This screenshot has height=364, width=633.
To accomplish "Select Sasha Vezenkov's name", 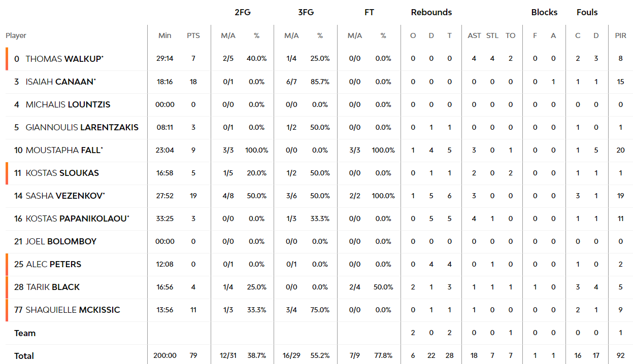I will (65, 196).
